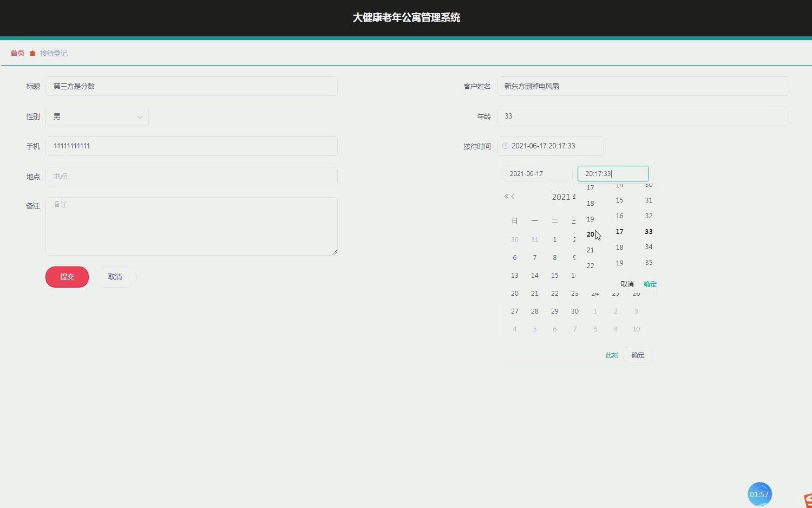Click the home icon beside 首页 breadcrumb
812x508 pixels.
[32, 53]
